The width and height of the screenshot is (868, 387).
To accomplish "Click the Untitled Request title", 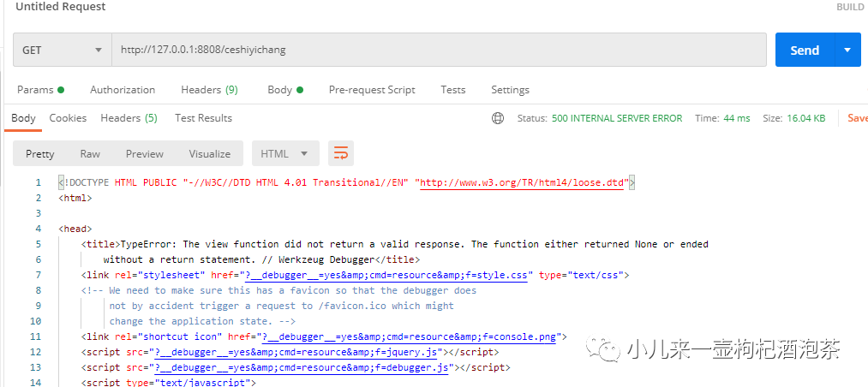I will 60,7.
